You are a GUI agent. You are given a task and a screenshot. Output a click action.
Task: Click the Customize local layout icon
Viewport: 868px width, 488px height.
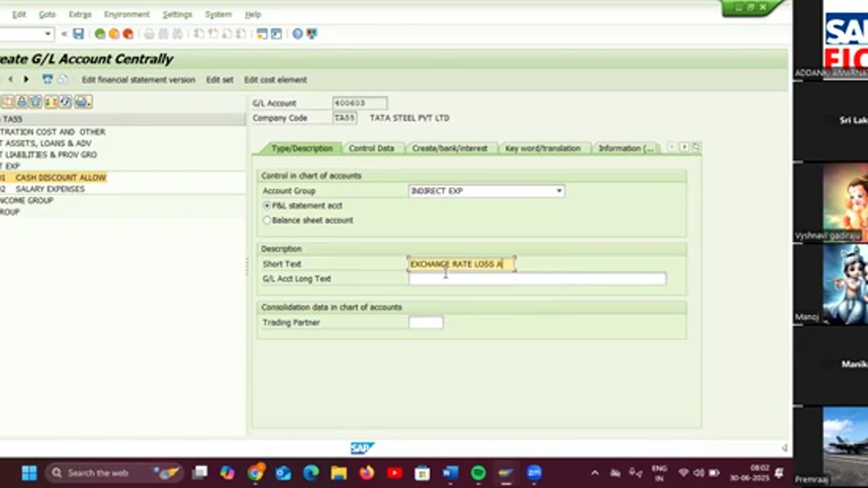tap(312, 33)
